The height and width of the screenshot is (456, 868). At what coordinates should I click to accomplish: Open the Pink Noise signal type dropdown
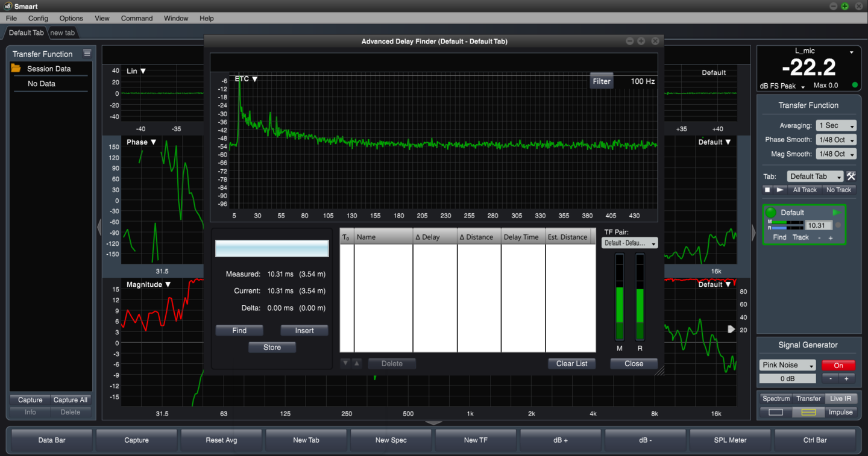click(787, 365)
